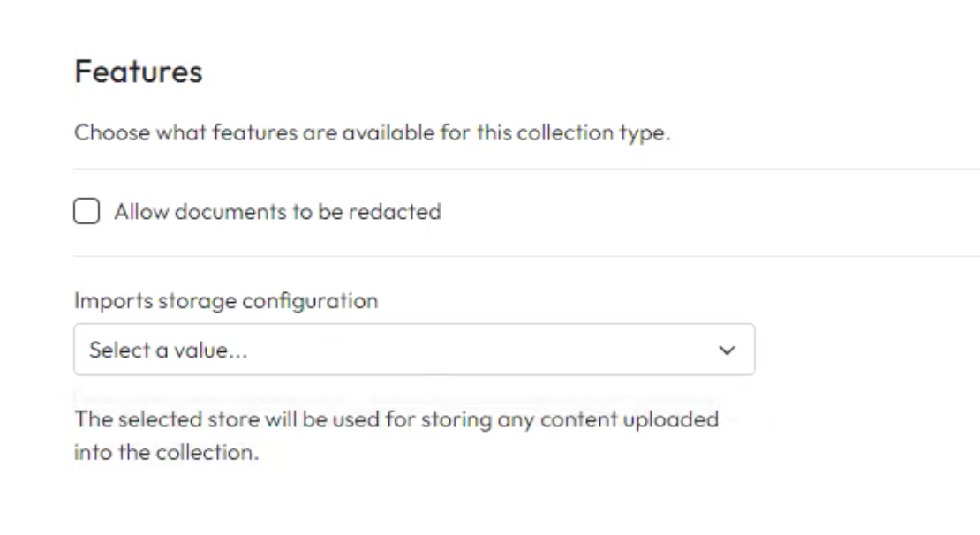Screen dimensions: 980x535
Task: Click the word 'Allow' beside the checkbox
Action: (x=135, y=212)
